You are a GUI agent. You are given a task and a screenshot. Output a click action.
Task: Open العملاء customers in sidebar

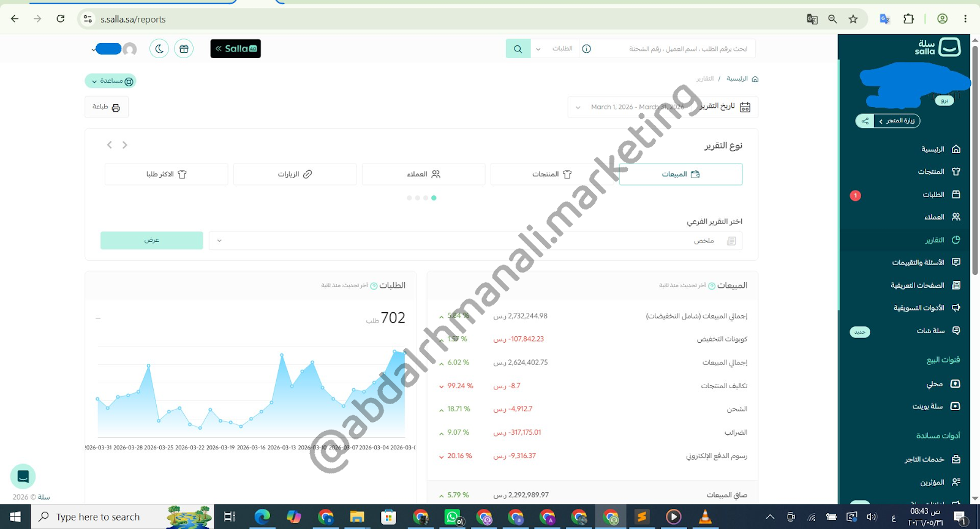[942, 217]
